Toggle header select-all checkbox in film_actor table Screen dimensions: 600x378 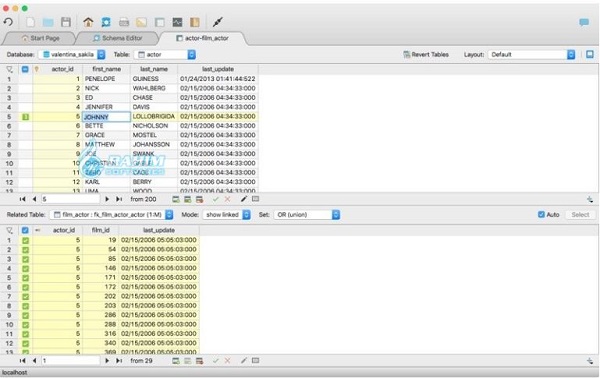pyautogui.click(x=25, y=230)
